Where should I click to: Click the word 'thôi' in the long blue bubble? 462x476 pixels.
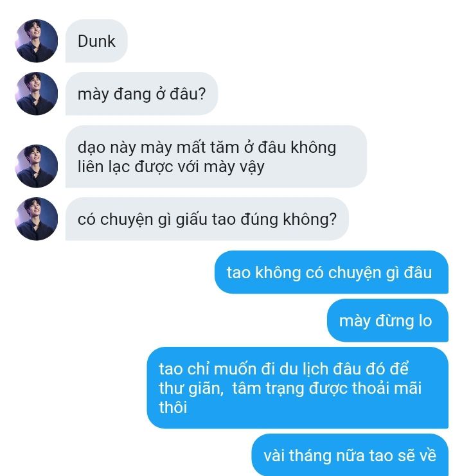coord(173,407)
